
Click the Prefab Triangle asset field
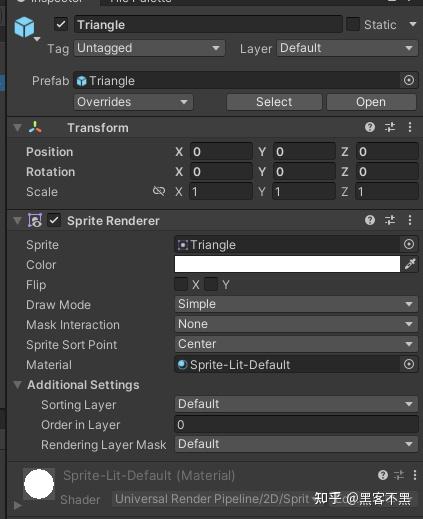point(236,81)
